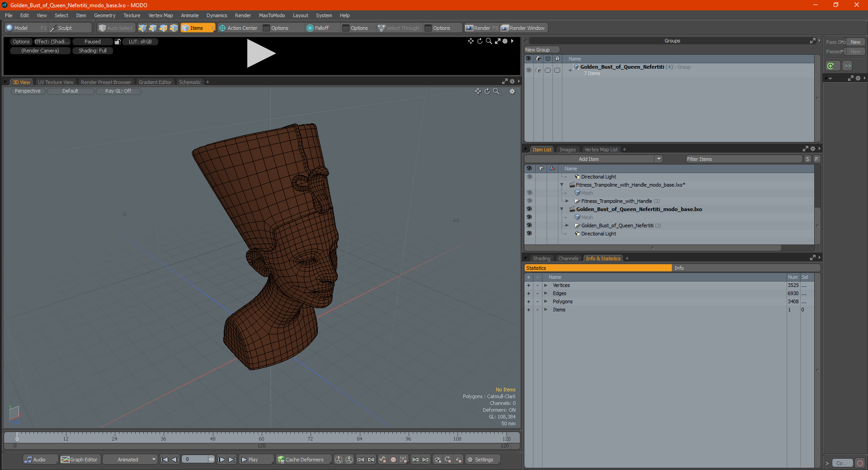Toggle Ray GL: Off button

tap(118, 91)
